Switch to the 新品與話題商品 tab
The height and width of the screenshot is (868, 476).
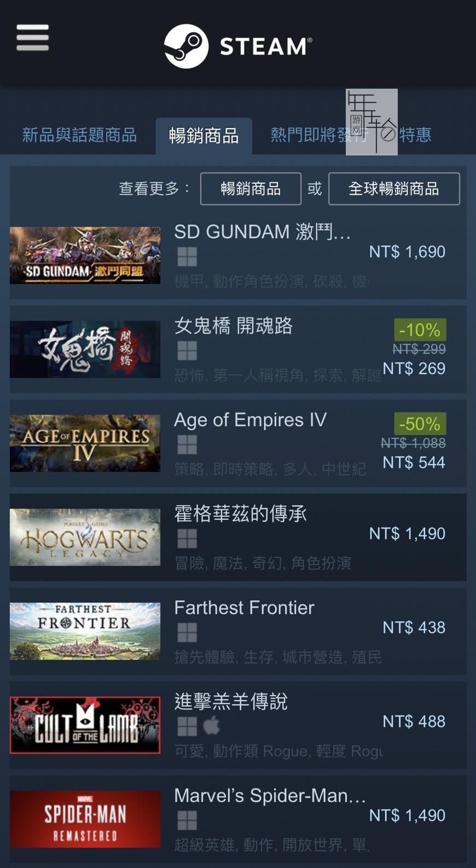[79, 135]
